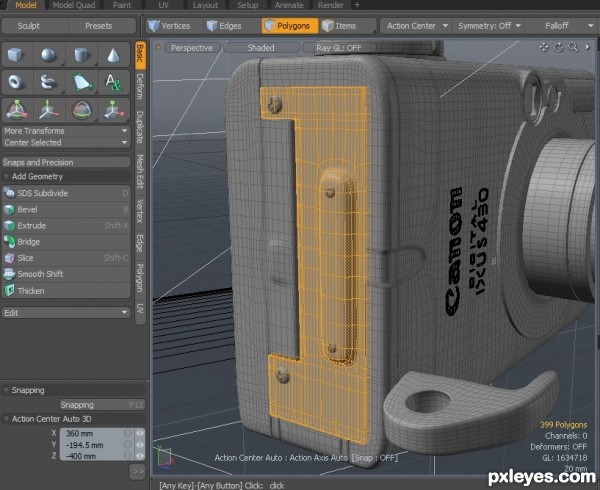Click the viewport orange dot handle
The height and width of the screenshot is (490, 600).
[158, 47]
